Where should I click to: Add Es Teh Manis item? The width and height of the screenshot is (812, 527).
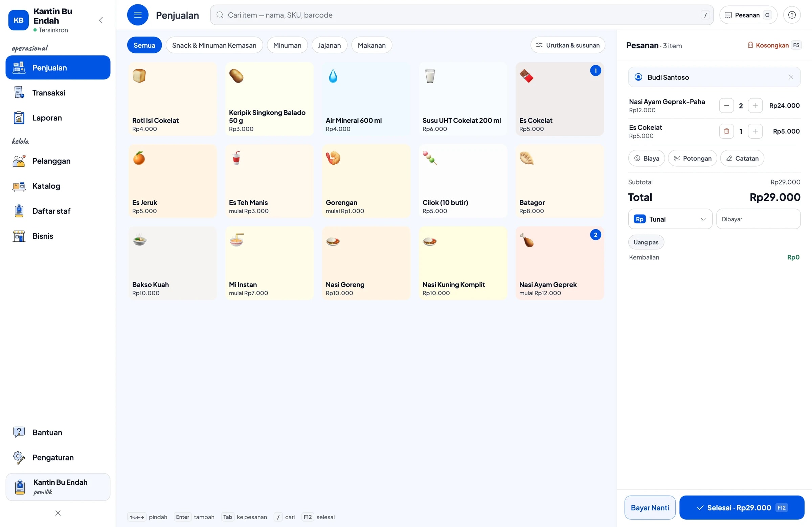pyautogui.click(x=269, y=181)
